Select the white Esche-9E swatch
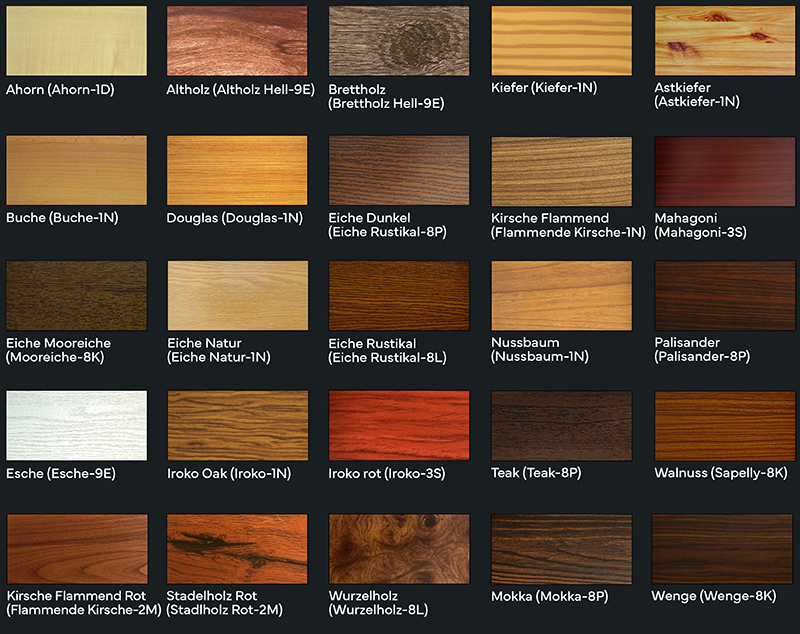Screen dimensions: 800x634 (x=76, y=425)
